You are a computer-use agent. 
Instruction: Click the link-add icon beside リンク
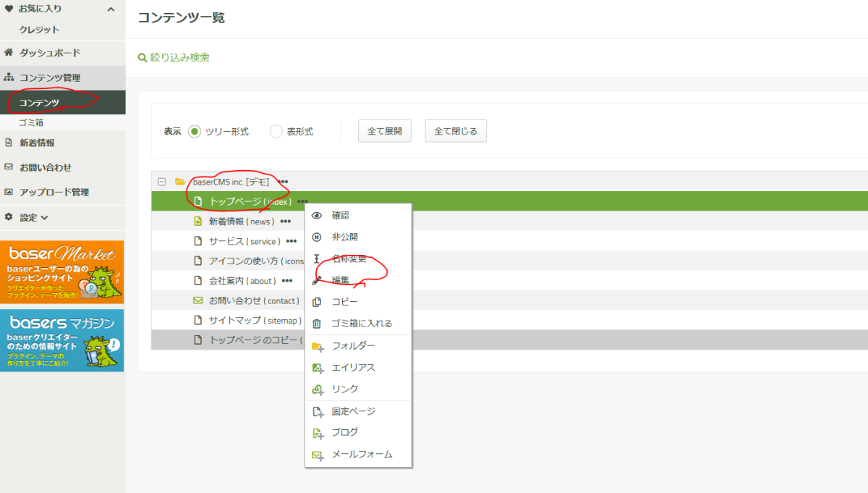coord(317,389)
